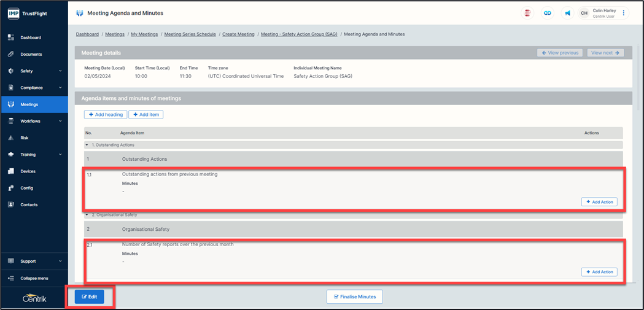Viewport: 644px width, 310px height.
Task: Collapse the 2. Organisational Safety section
Action: 87,215
